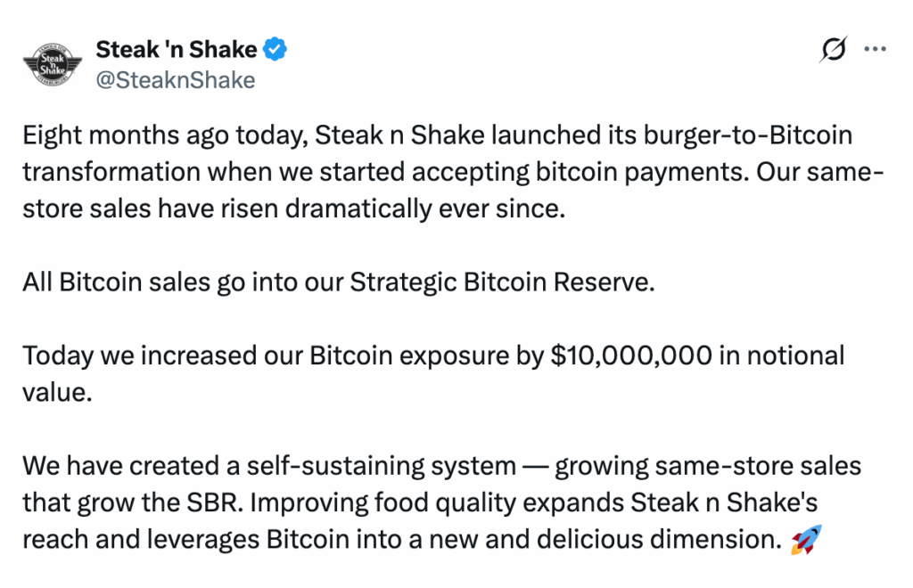Select the phrase "Strategic Bitcoin Reserve"

point(502,282)
